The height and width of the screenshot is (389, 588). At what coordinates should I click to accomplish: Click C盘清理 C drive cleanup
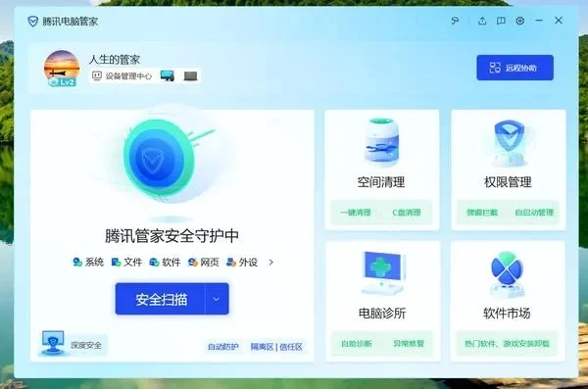407,213
